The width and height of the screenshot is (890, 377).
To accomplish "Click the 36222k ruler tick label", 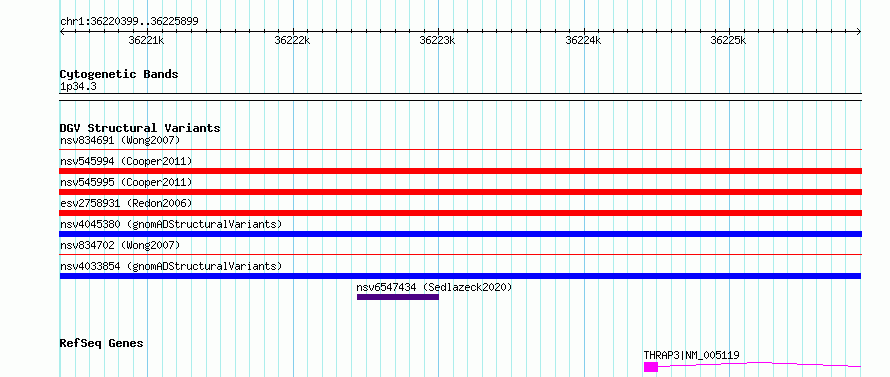I will click(x=292, y=40).
